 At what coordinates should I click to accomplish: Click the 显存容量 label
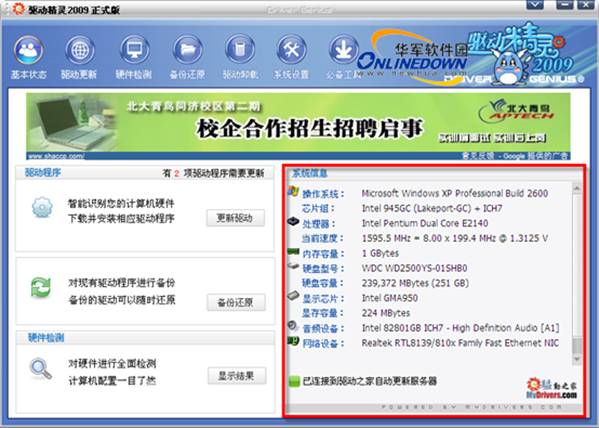click(322, 313)
